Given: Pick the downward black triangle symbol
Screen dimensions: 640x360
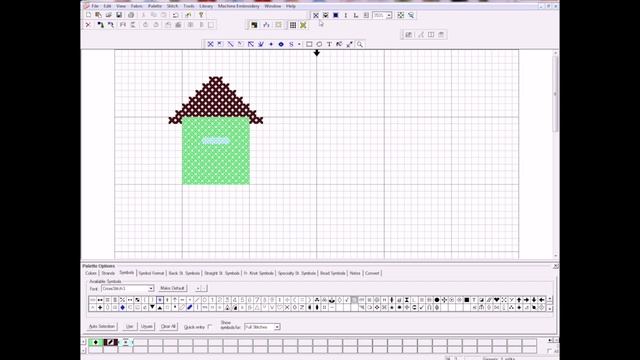Looking at the screenshot, I should pos(152,307).
